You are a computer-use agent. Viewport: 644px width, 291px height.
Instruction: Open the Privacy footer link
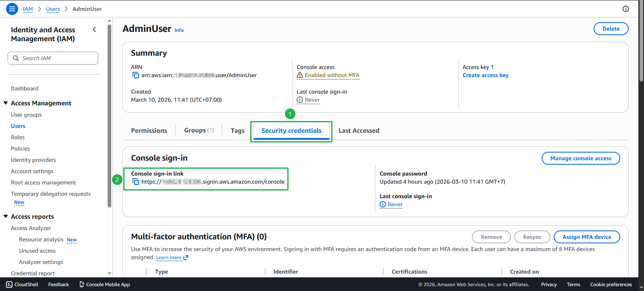[549, 285]
